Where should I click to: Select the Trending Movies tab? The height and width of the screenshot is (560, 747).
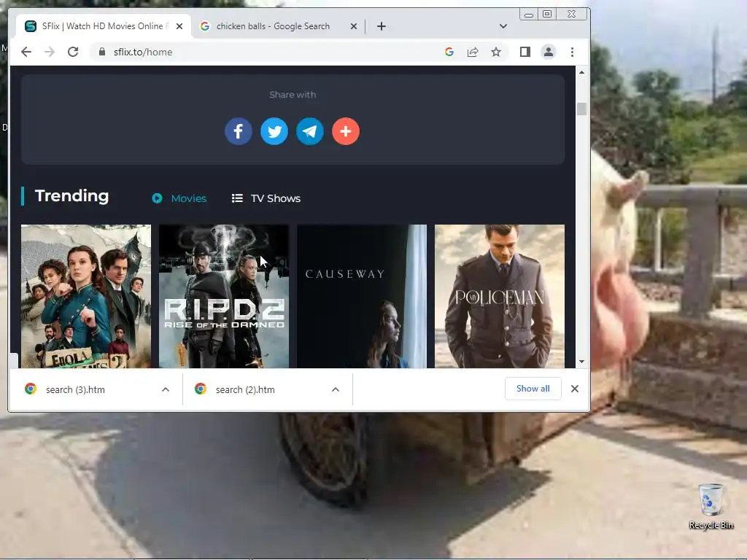click(x=179, y=198)
